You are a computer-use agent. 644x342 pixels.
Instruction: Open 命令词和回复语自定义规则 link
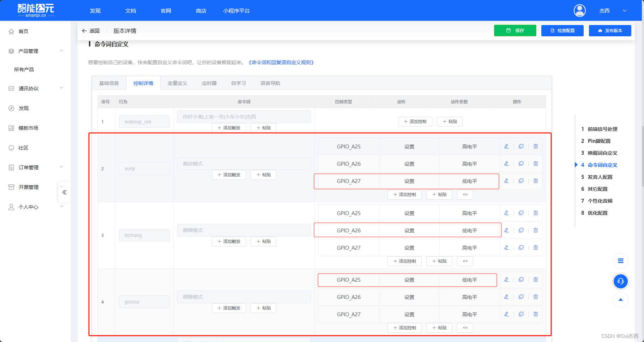281,62
